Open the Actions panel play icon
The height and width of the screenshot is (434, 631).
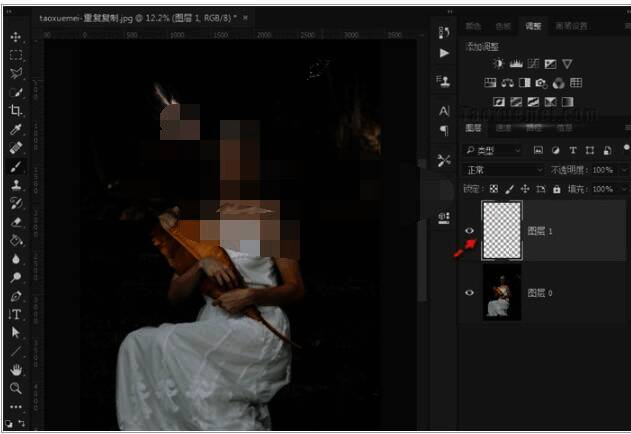pos(444,52)
